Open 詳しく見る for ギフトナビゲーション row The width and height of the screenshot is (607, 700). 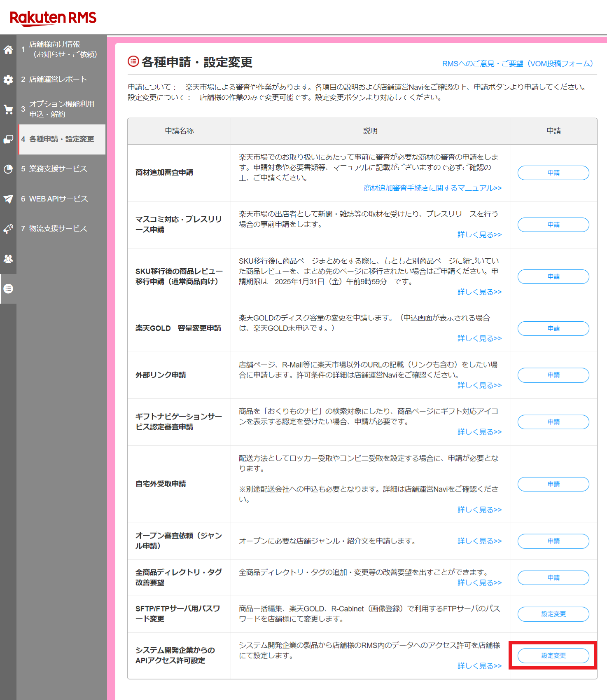click(480, 432)
